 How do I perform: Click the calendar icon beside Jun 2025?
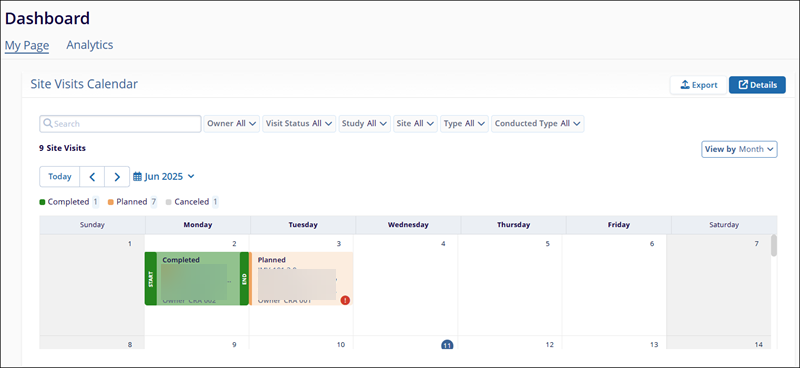tap(137, 177)
